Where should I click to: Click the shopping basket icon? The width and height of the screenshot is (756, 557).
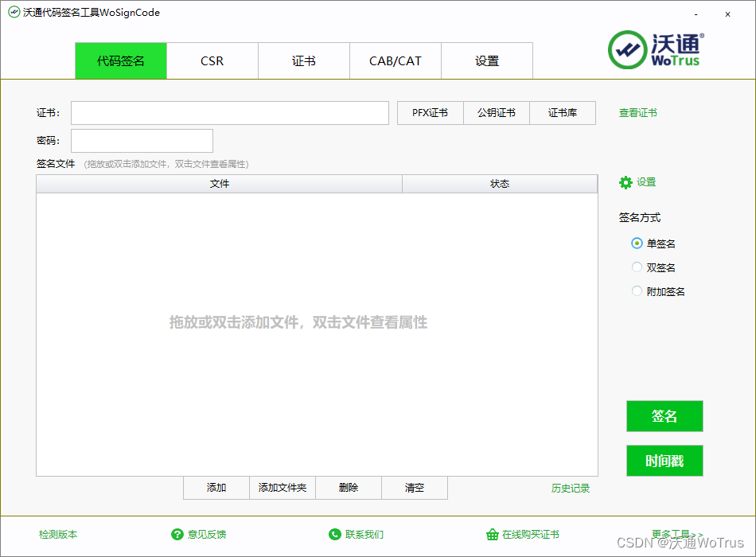(x=493, y=535)
